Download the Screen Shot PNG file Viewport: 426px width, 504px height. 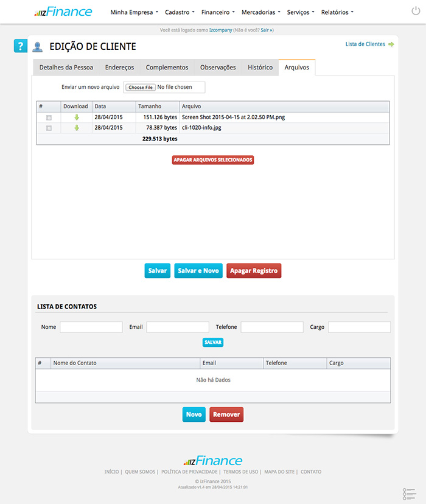click(x=77, y=117)
